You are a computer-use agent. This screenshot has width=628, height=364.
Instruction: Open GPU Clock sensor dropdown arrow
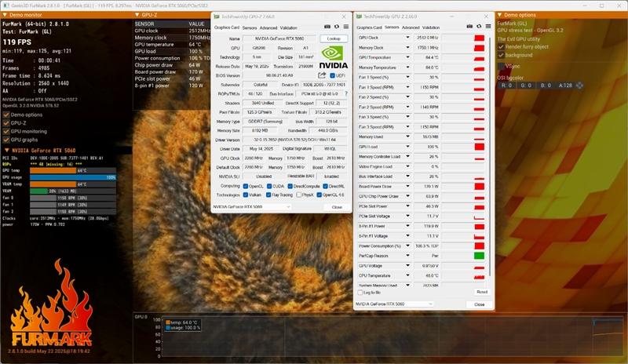click(407, 38)
